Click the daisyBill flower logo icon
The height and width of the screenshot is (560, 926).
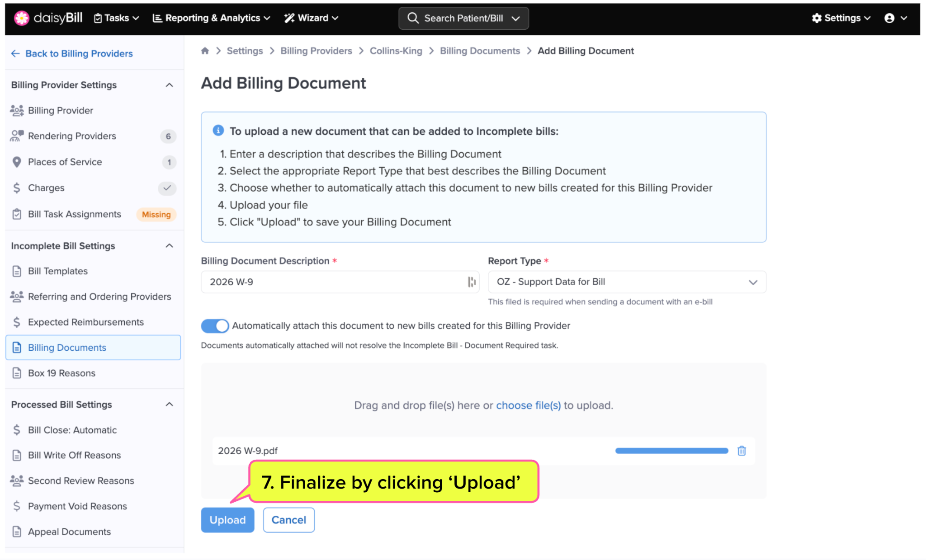[x=21, y=18]
